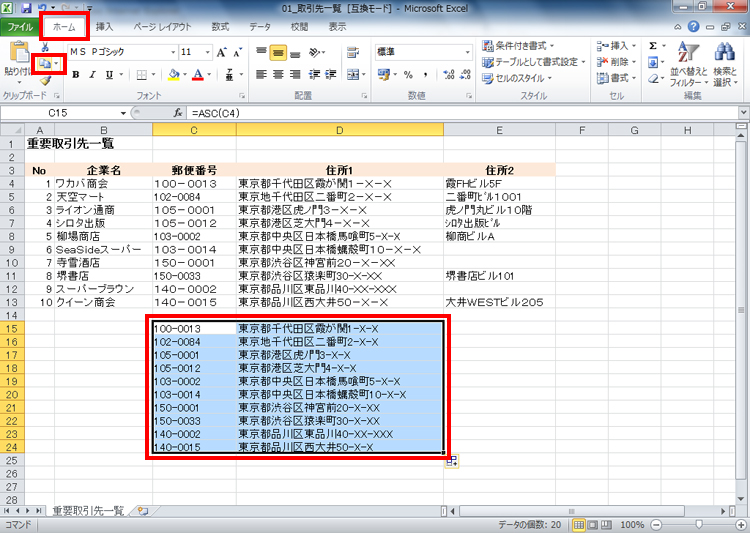This screenshot has width=750, height=533.
Task: Click the Clear eraser icon
Action: pos(653,78)
